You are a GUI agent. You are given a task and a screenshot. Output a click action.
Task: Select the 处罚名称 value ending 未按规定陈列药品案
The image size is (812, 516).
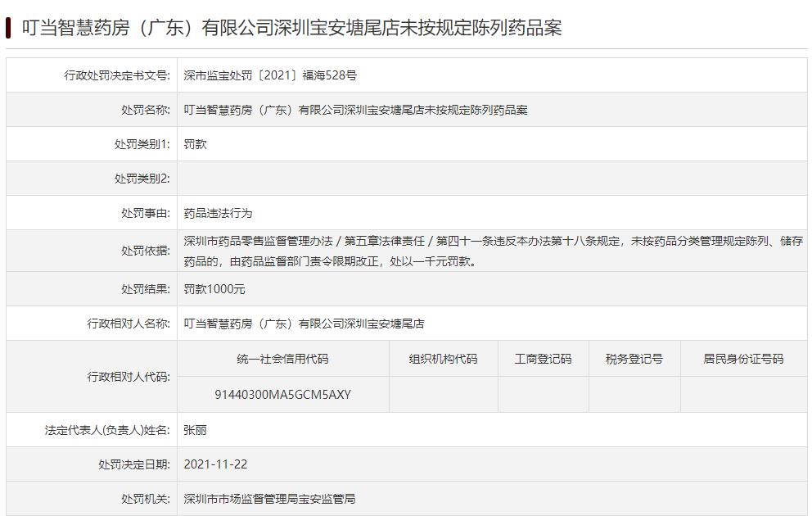tap(356, 110)
